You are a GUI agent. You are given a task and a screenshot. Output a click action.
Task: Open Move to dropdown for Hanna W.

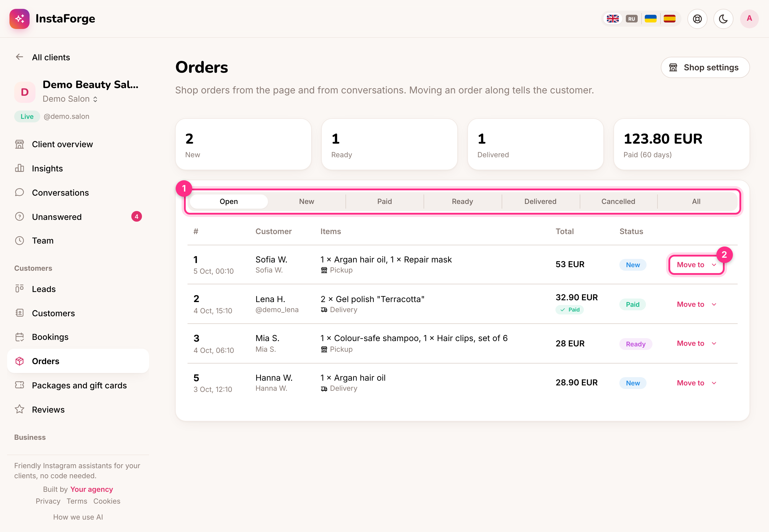(x=696, y=383)
